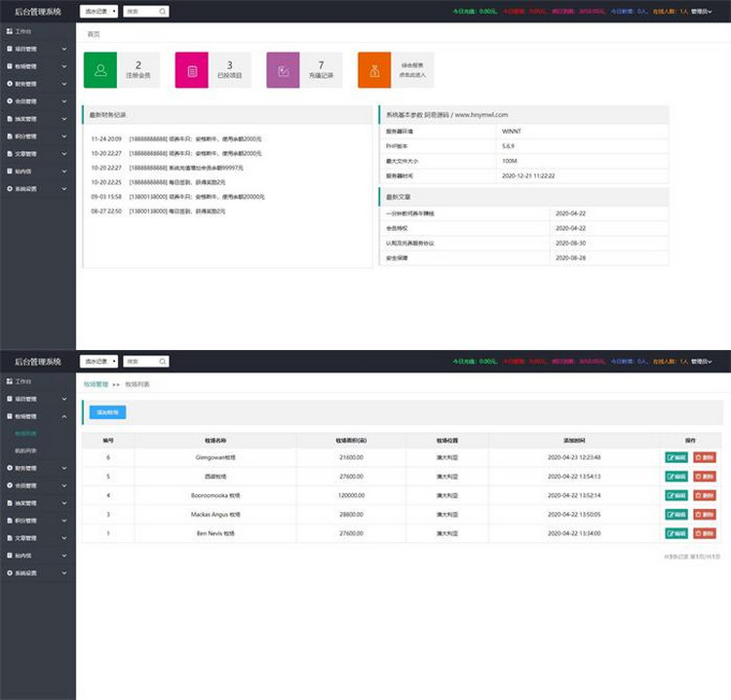The image size is (731, 700).
Task: Click the 一分钟 article row dated 2020-04-22
Action: tap(524, 214)
